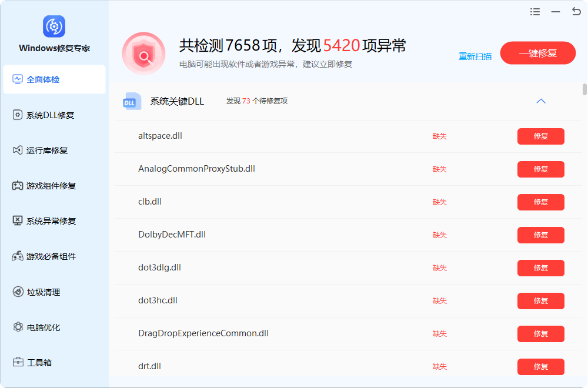Click the 电脑优化 gear icon

coord(18,327)
